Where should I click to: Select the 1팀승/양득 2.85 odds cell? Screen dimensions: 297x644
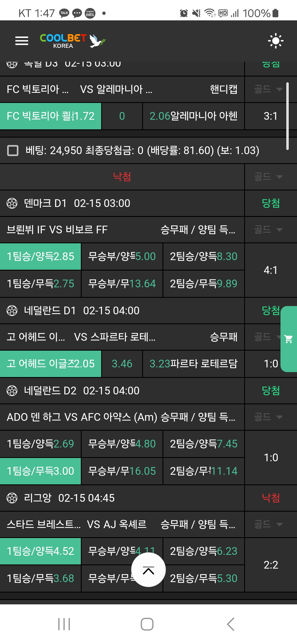click(40, 256)
